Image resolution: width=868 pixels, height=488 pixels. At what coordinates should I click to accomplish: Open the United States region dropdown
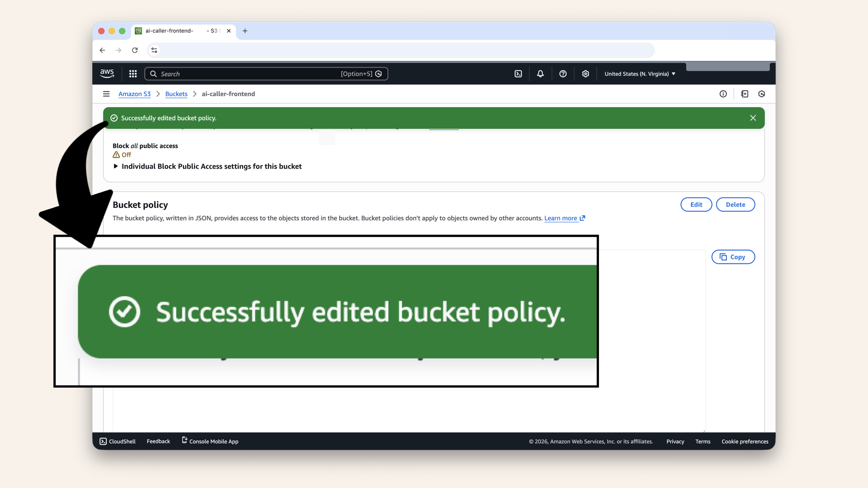pyautogui.click(x=639, y=74)
